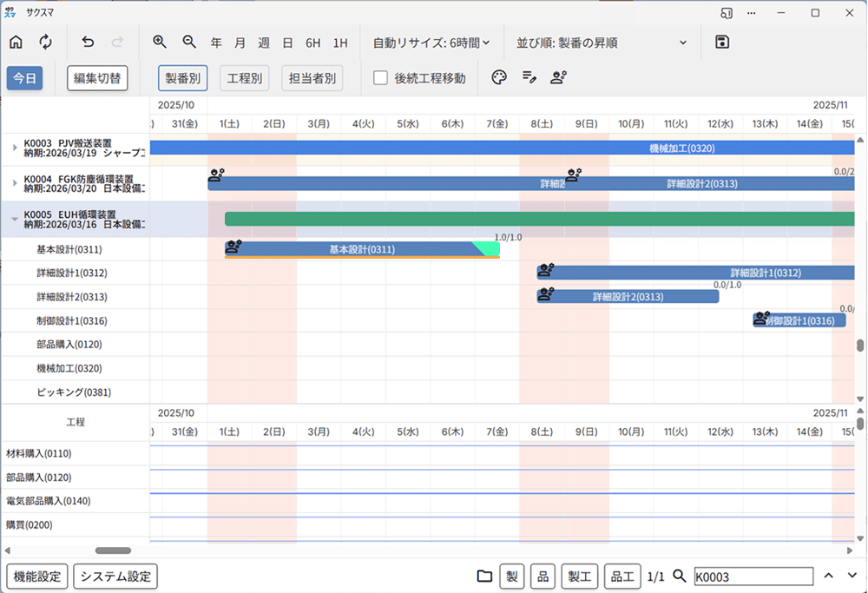Save the schedule with the floppy disk icon

coord(721,42)
